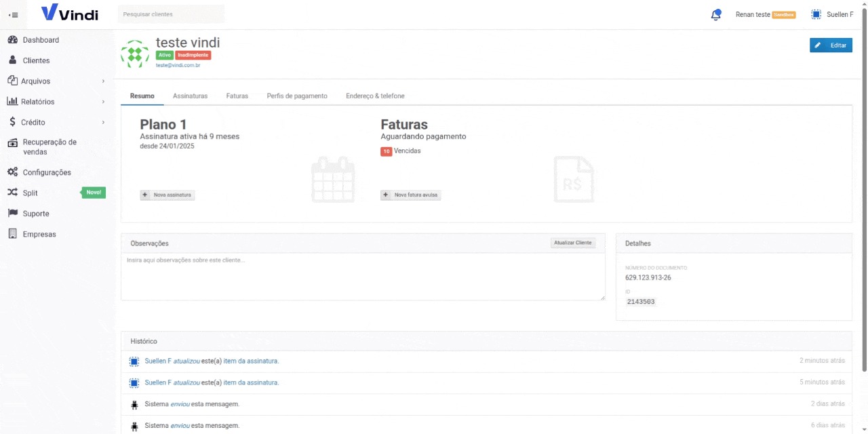The image size is (868, 434).
Task: Go to Perfis de pagamento tab
Action: (297, 96)
